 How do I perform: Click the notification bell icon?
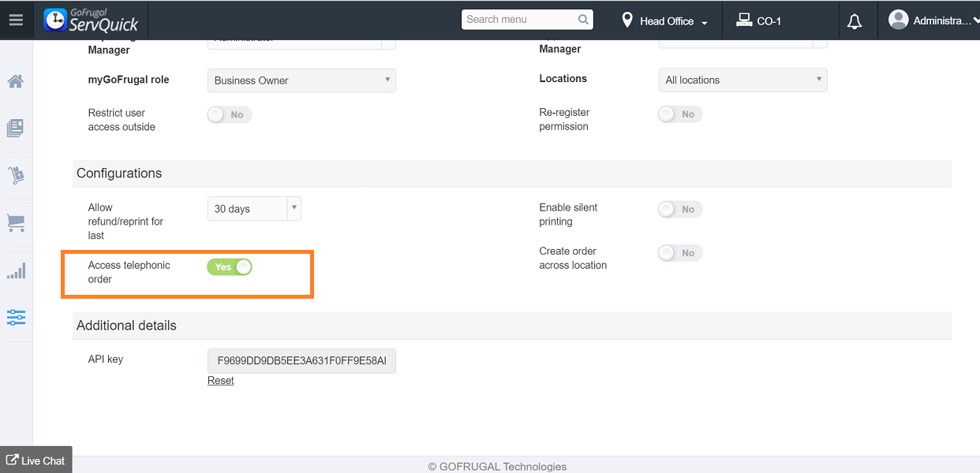point(854,21)
